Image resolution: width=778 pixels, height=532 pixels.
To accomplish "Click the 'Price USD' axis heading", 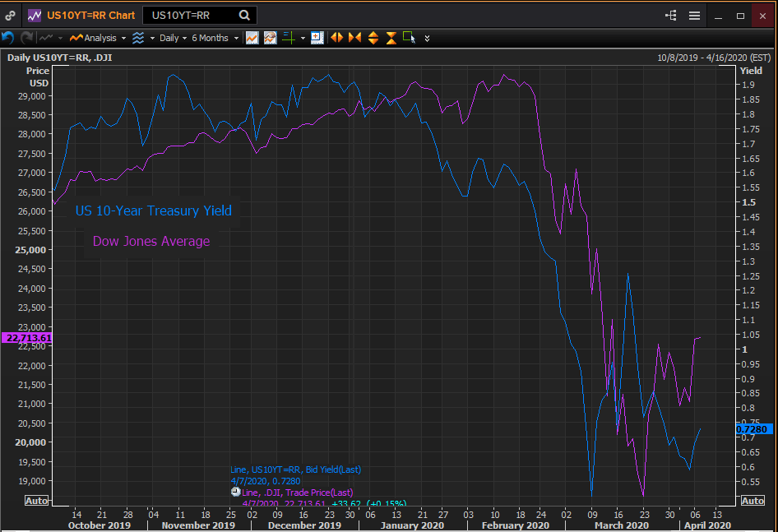I will tap(38, 77).
